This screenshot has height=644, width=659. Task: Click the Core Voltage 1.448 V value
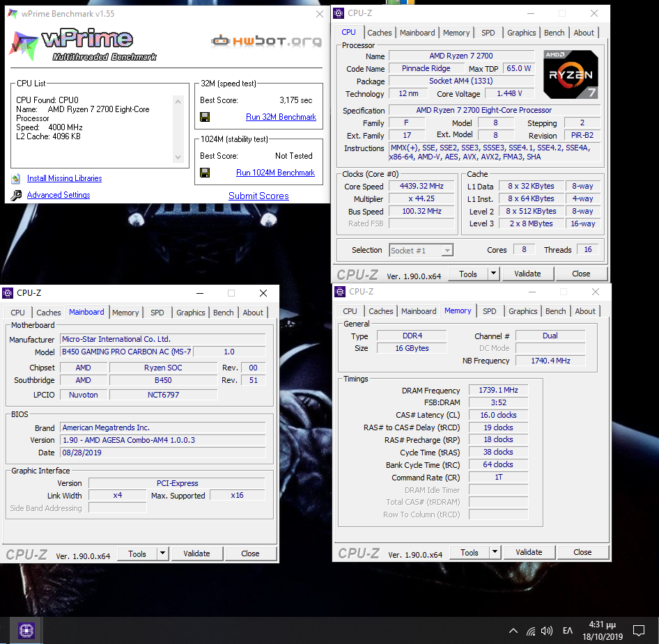[x=509, y=94]
